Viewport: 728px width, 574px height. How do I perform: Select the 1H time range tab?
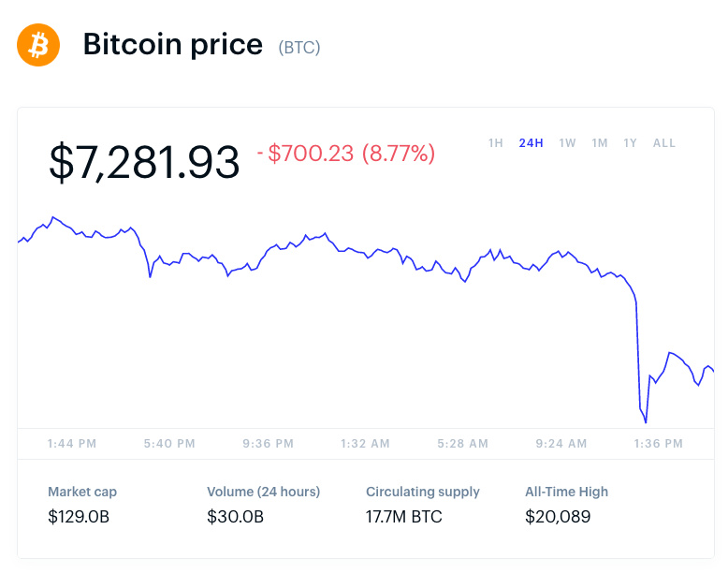click(496, 143)
